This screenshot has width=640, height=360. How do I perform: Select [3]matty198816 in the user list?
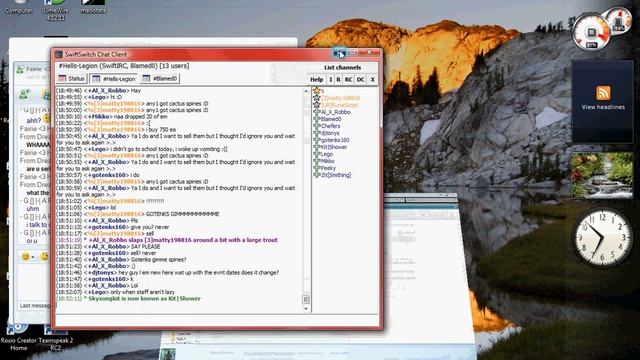(341, 98)
